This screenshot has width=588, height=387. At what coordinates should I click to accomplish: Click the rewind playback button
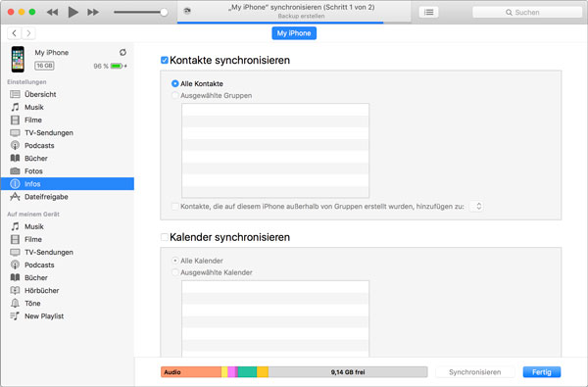click(x=53, y=12)
